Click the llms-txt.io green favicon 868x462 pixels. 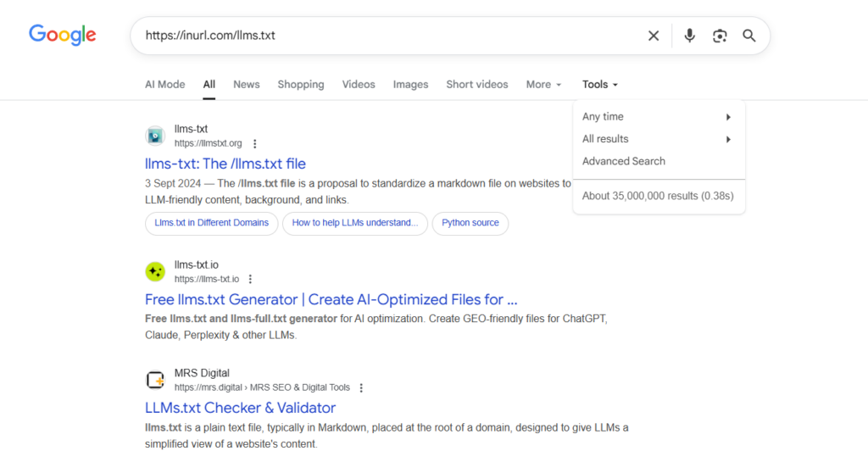point(155,271)
